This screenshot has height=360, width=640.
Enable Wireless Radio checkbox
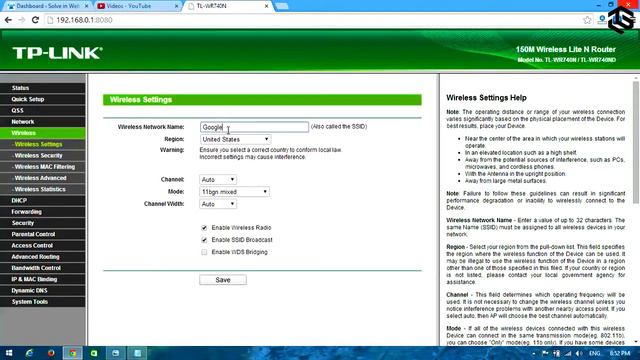pos(204,228)
